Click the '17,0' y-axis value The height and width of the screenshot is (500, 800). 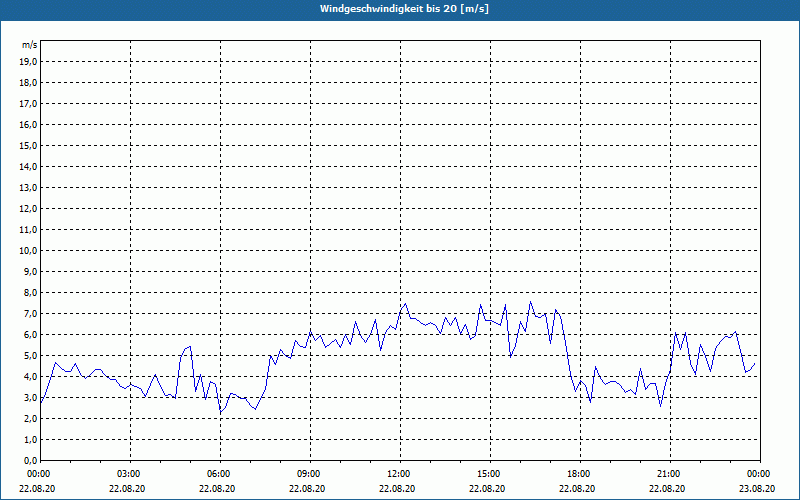28,104
